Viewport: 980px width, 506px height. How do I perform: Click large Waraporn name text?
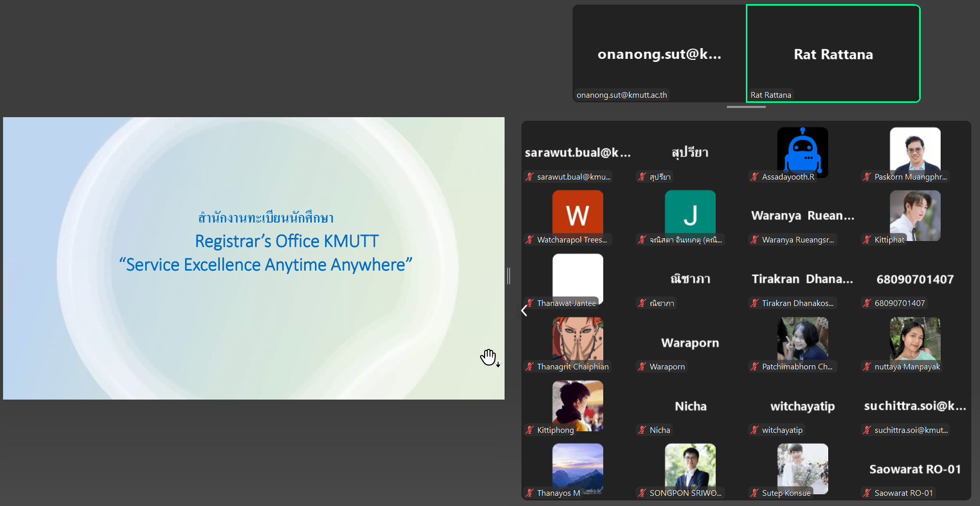(690, 343)
